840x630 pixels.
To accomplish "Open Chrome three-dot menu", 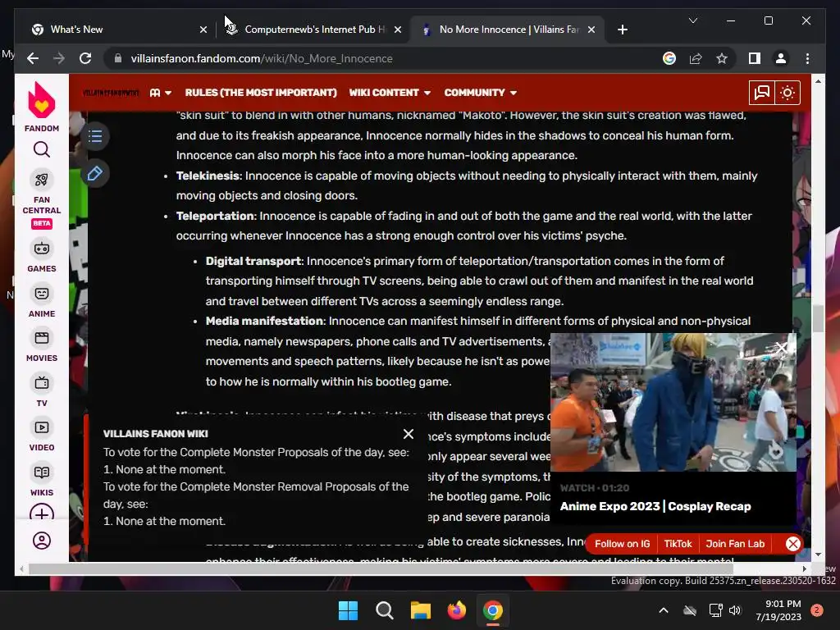I will coord(807,58).
